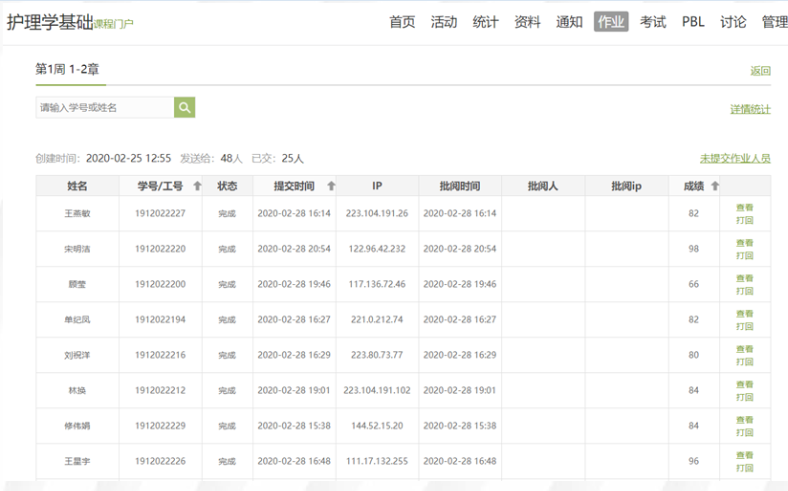Image resolution: width=788 pixels, height=491 pixels.
Task: Open the 作业 tab
Action: (x=611, y=22)
